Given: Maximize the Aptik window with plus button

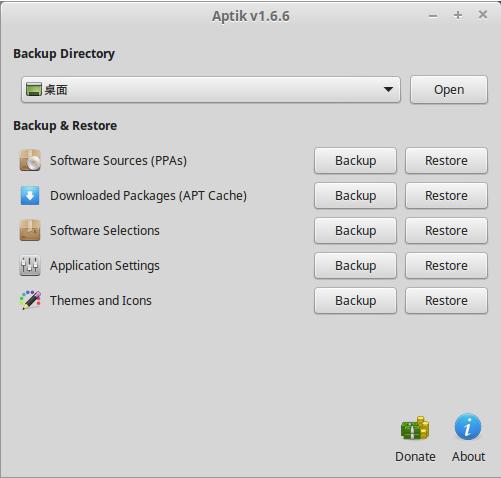Looking at the screenshot, I should 458,15.
